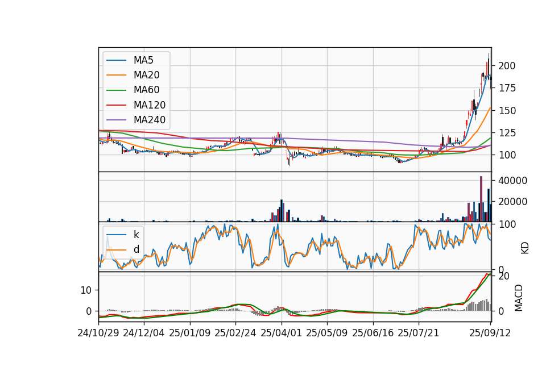Image resolution: width=546 pixels, height=392 pixels.
Task: Click the 25/07/21 date axis label
Action: click(x=419, y=333)
